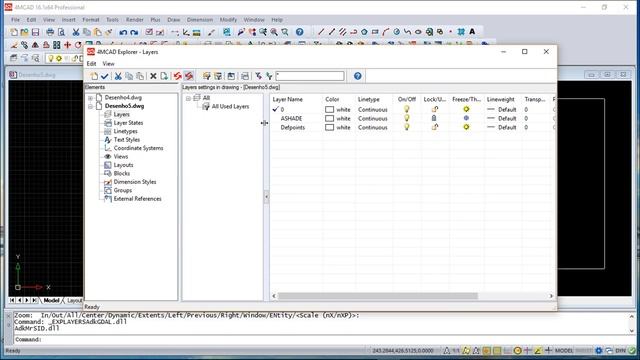Open the Edit menu in Explorer window
This screenshot has height=360, width=640.
pos(91,64)
